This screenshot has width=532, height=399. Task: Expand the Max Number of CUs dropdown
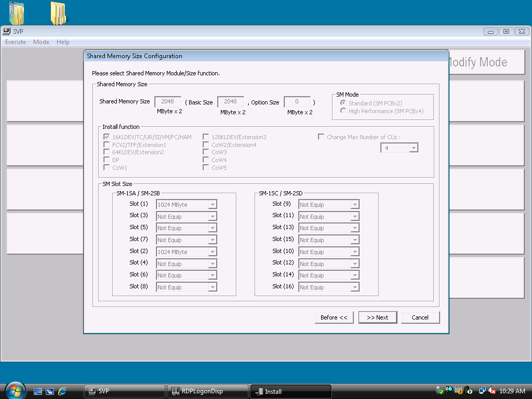(x=414, y=148)
